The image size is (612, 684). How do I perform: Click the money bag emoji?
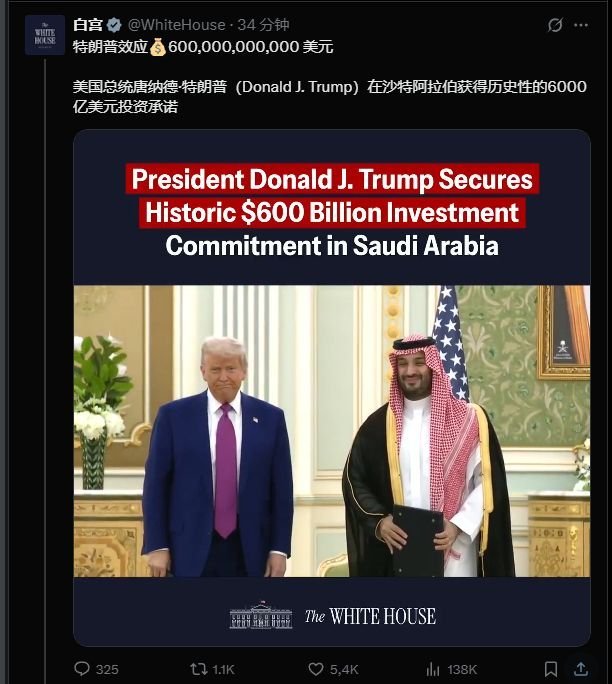coord(158,47)
